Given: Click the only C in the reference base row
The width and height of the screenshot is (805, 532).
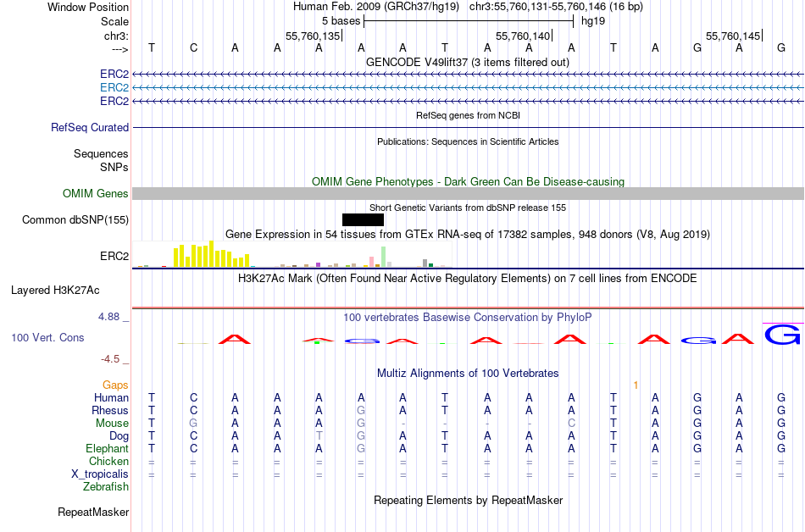Looking at the screenshot, I should pyautogui.click(x=193, y=47).
